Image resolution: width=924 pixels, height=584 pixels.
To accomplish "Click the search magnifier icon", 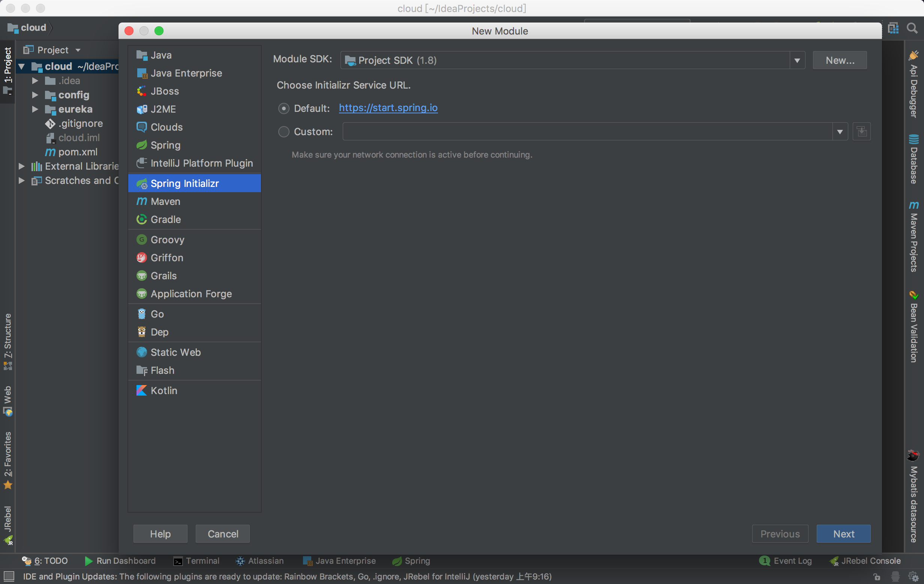I will tap(913, 28).
